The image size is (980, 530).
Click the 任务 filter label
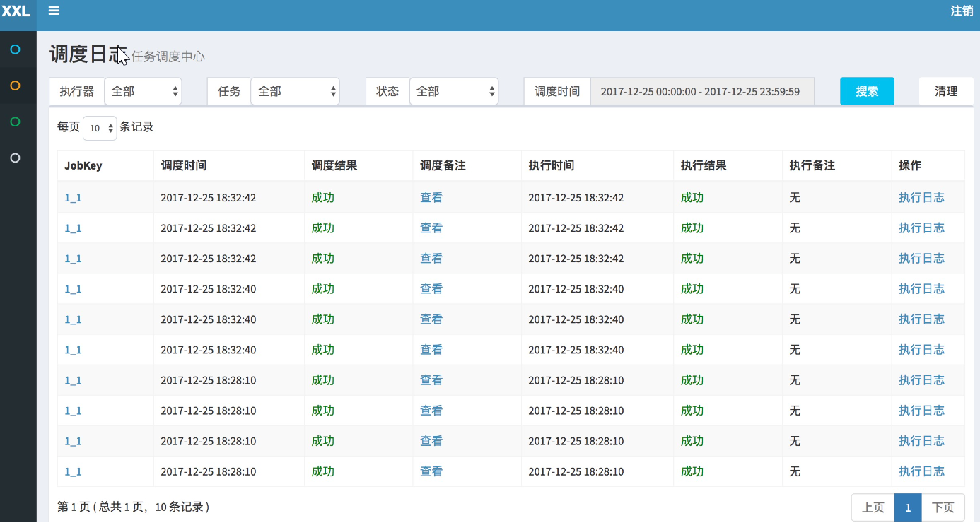[x=229, y=91]
